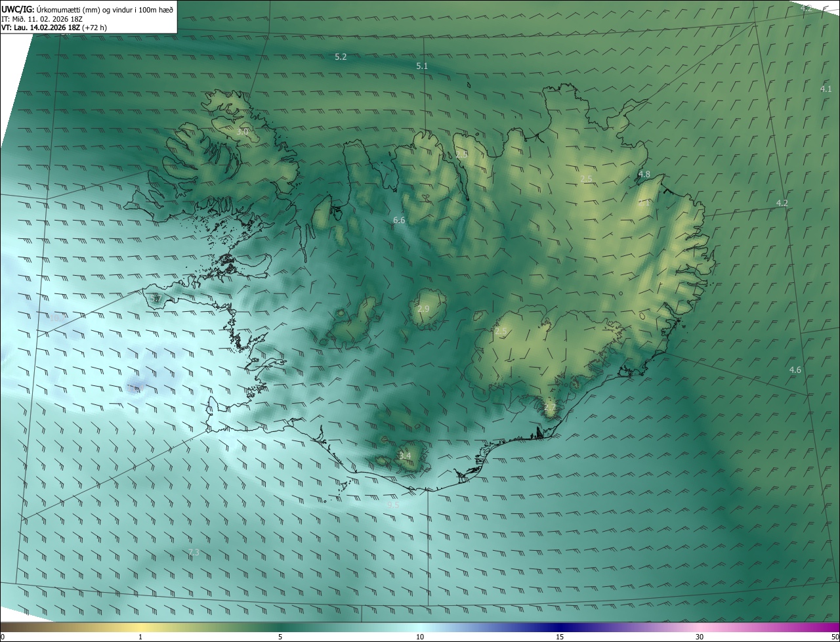Click the colour scale tick labelled 10
The image size is (840, 642).
click(420, 637)
